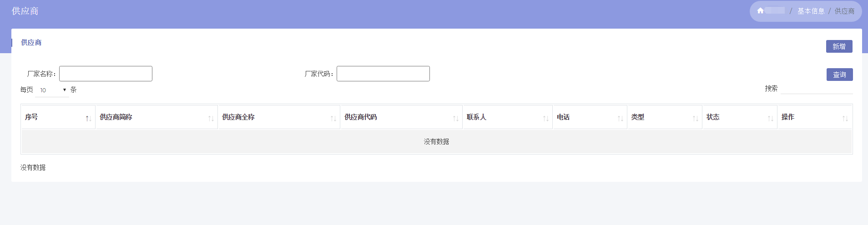Viewport: 868px width, 225px height.
Task: Click sort arrows in 供应商代码 column
Action: tap(455, 118)
